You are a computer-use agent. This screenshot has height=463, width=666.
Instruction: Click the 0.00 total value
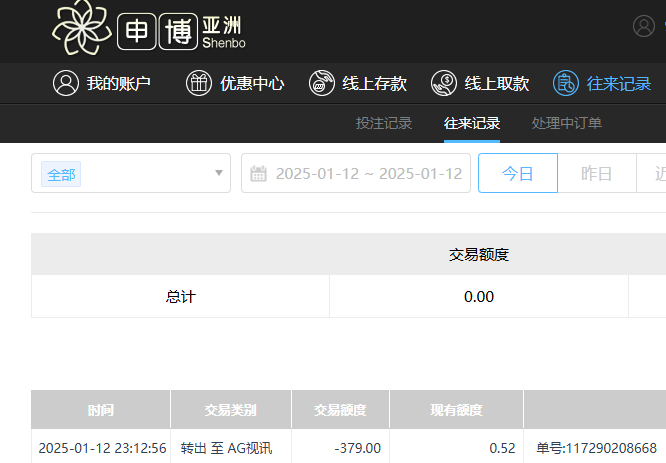[479, 296]
